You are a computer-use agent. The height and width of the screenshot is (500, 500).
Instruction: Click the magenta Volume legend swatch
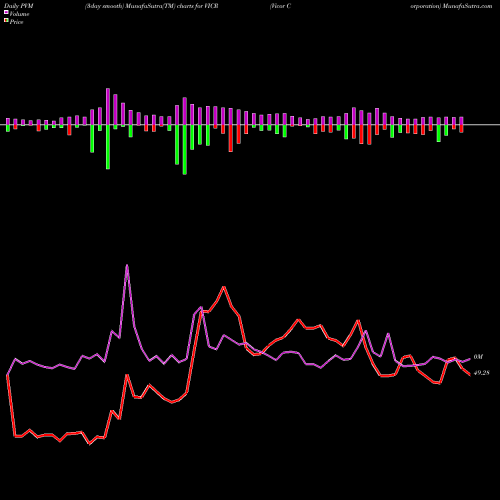6,12
